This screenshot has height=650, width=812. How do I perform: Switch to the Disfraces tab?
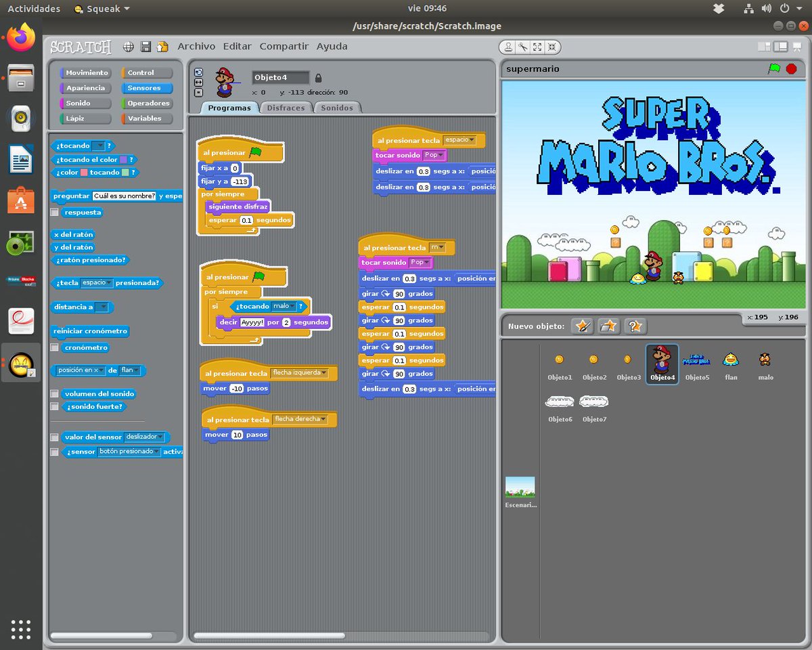point(286,108)
